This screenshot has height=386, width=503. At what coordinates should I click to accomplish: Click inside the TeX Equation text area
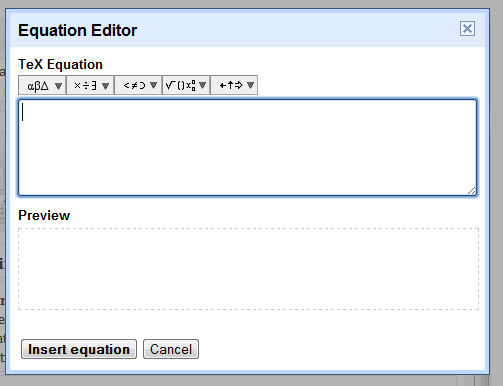[x=248, y=147]
